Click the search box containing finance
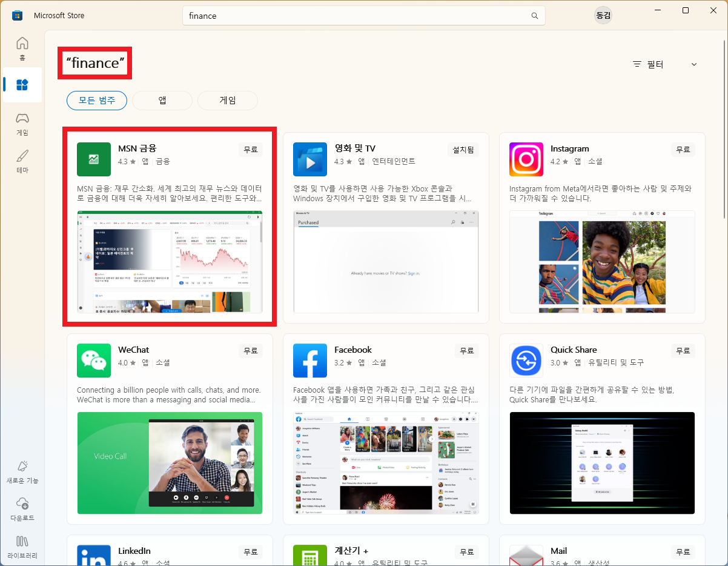728x566 pixels. coord(363,16)
